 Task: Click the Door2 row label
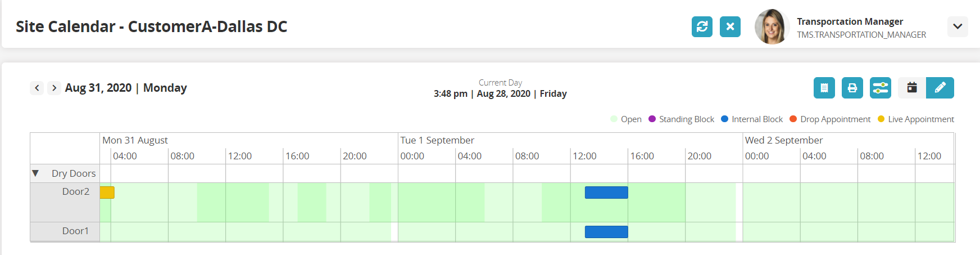[75, 192]
